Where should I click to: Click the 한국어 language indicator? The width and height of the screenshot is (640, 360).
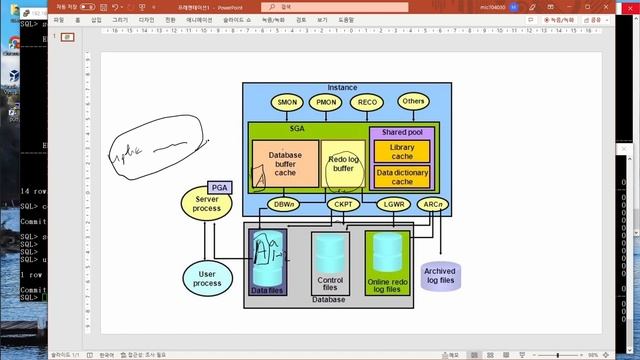pyautogui.click(x=107, y=355)
